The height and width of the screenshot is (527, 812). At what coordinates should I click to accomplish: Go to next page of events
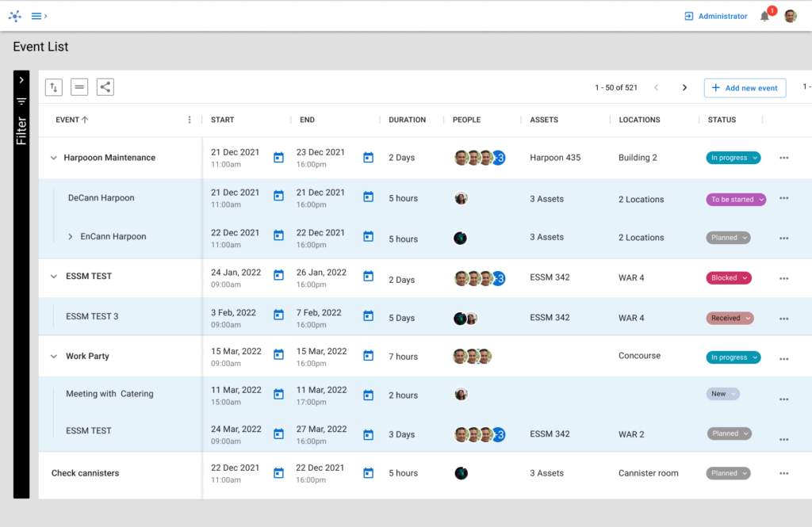[684, 88]
